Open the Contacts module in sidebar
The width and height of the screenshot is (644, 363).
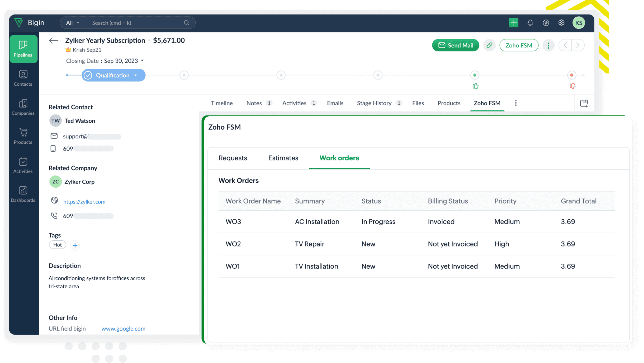[x=23, y=78]
